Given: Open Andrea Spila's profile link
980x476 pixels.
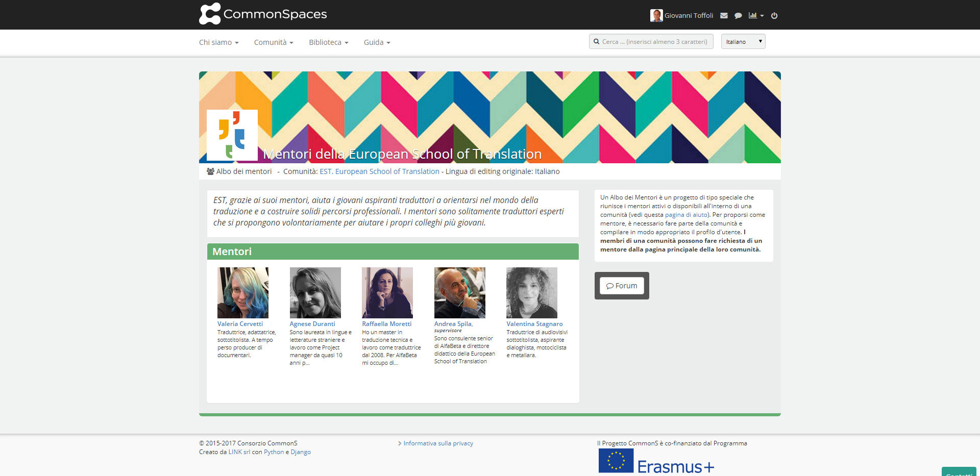Looking at the screenshot, I should [x=453, y=324].
